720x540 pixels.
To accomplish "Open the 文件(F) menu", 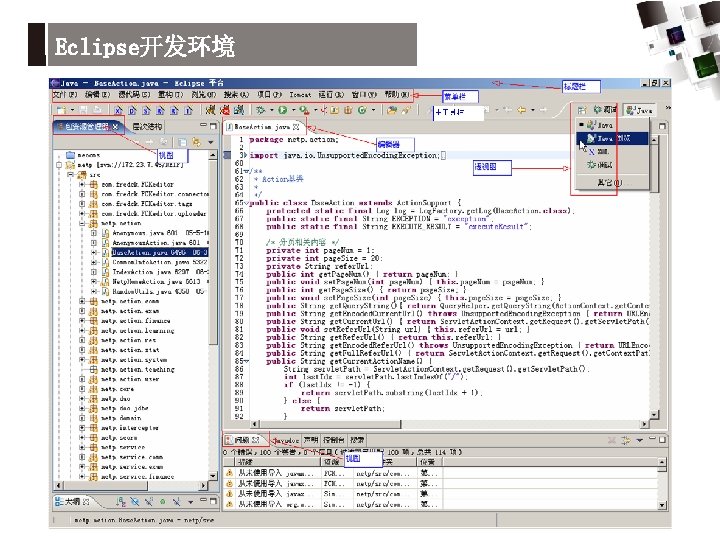I will coord(65,95).
